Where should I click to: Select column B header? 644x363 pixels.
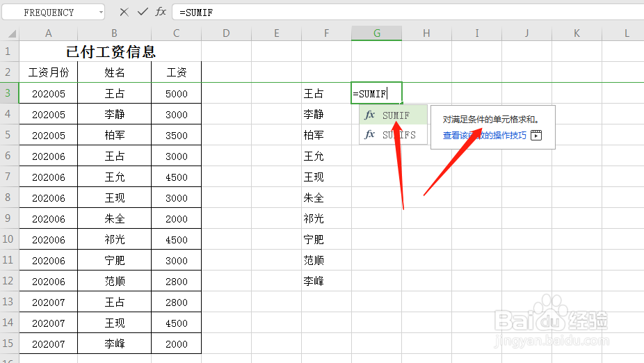pyautogui.click(x=114, y=33)
